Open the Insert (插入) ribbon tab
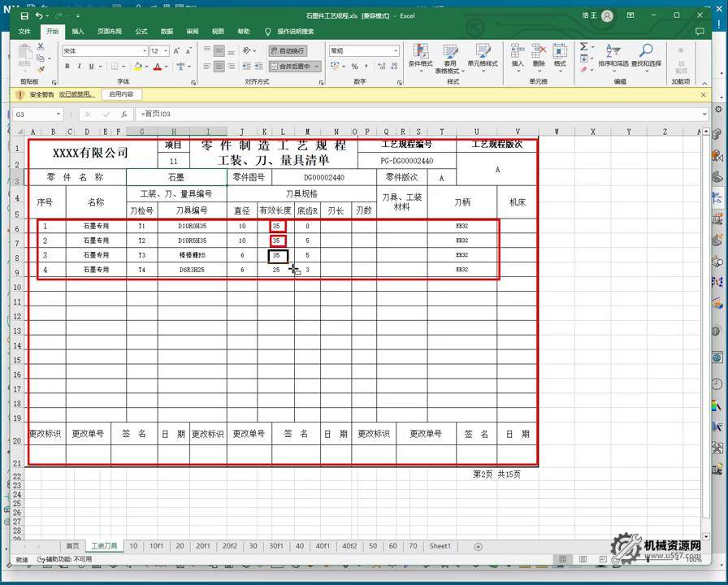The width and height of the screenshot is (728, 585). tap(78, 32)
